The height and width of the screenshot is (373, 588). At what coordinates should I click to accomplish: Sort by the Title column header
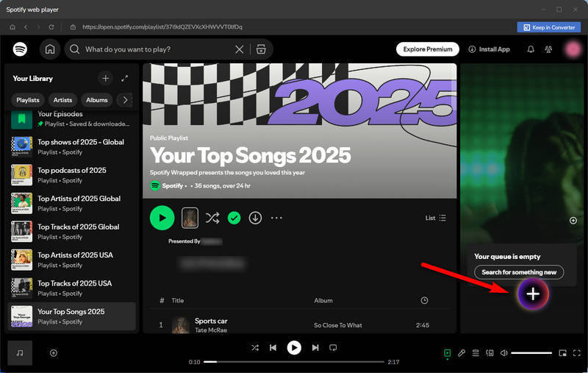[x=177, y=301]
